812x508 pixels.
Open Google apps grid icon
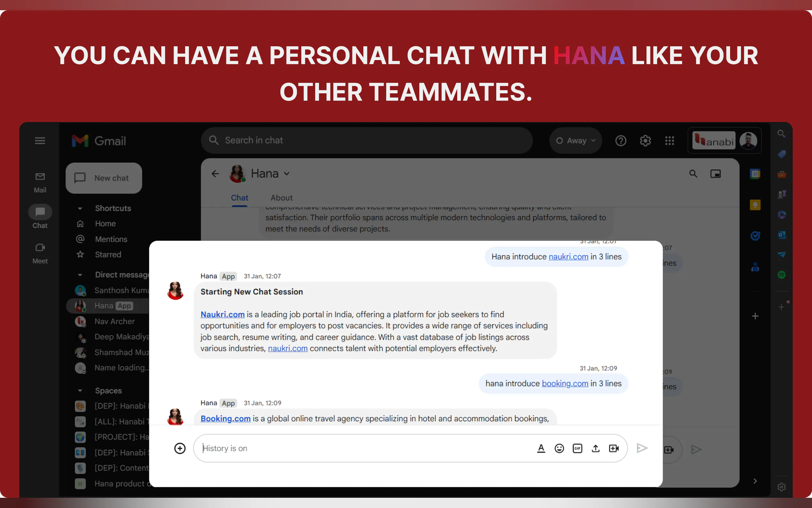tap(669, 140)
